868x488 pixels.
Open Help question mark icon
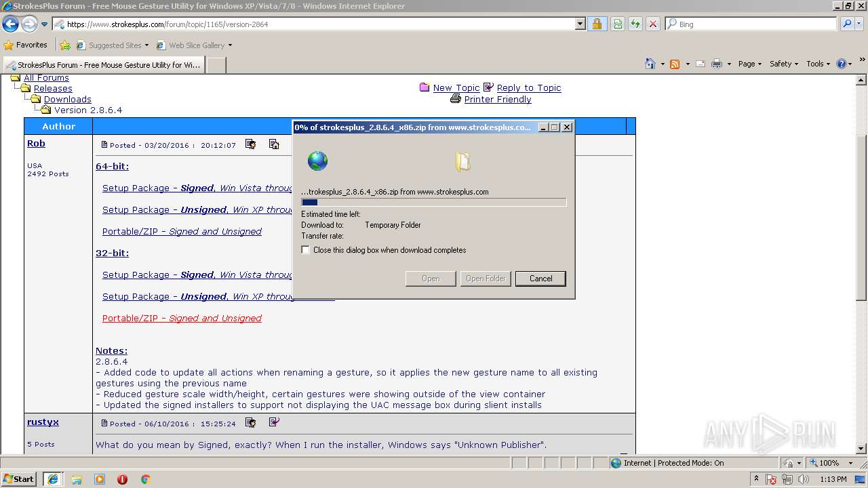(x=842, y=64)
